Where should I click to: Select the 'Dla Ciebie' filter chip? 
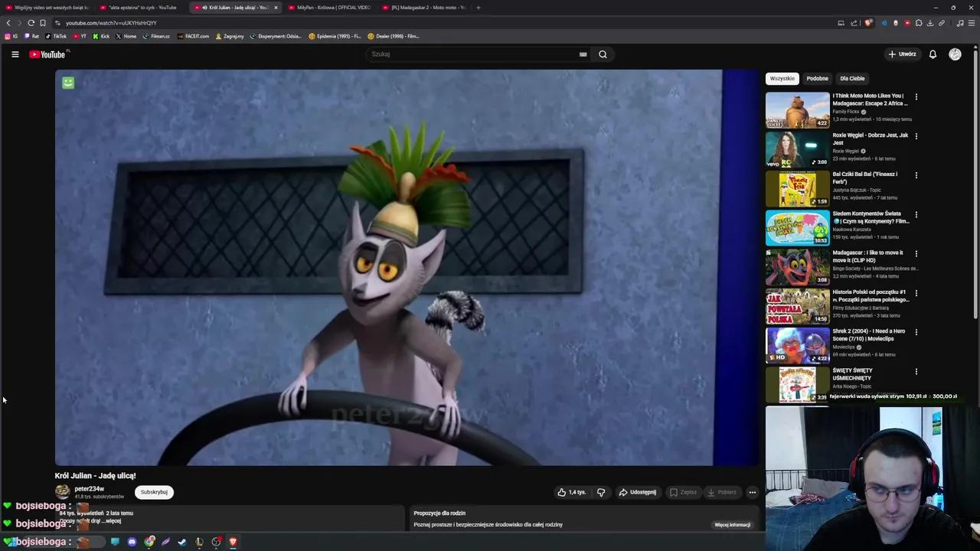coord(852,78)
